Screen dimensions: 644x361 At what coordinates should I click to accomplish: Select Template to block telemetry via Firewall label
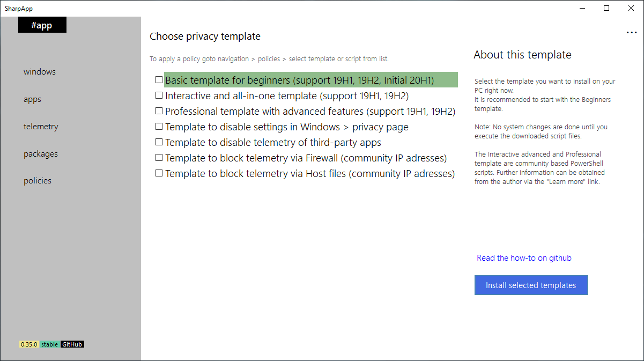[306, 158]
